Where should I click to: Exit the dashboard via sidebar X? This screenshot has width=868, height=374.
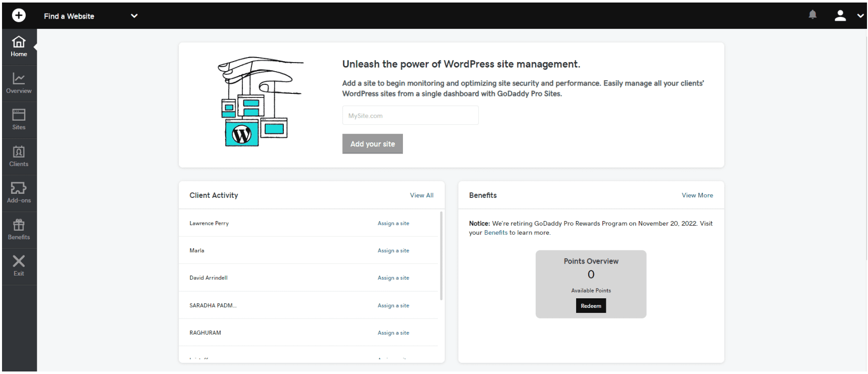19,266
